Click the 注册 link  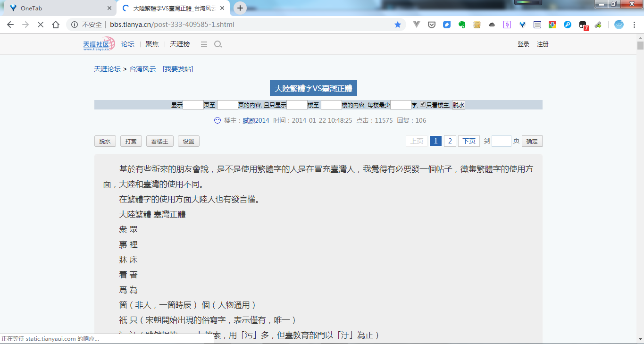[x=543, y=44]
